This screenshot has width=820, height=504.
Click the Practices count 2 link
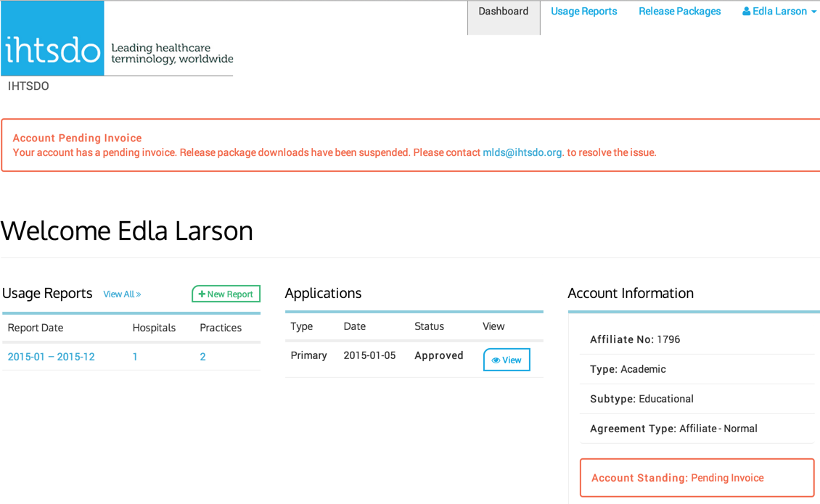(202, 357)
